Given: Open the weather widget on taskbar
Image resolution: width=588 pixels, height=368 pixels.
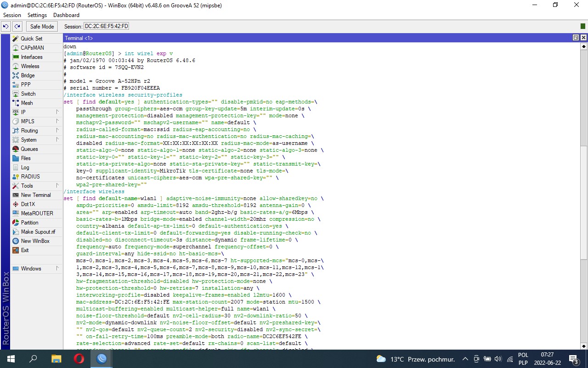Looking at the screenshot, I should coord(415,359).
